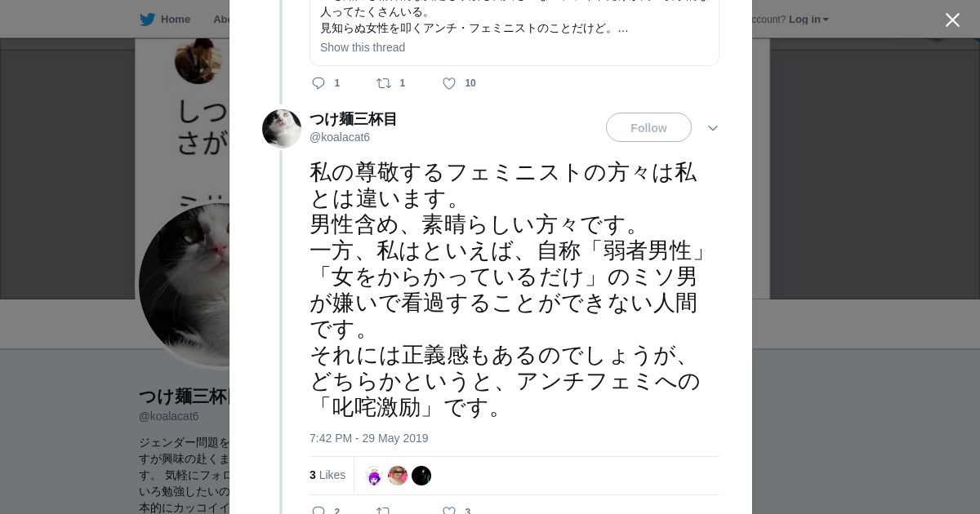
Task: Open the Log in dropdown
Action: click(x=808, y=20)
